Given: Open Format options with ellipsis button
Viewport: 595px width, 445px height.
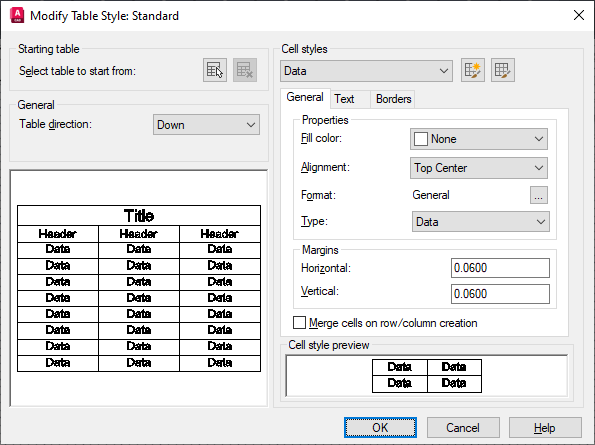Looking at the screenshot, I should (x=538, y=195).
